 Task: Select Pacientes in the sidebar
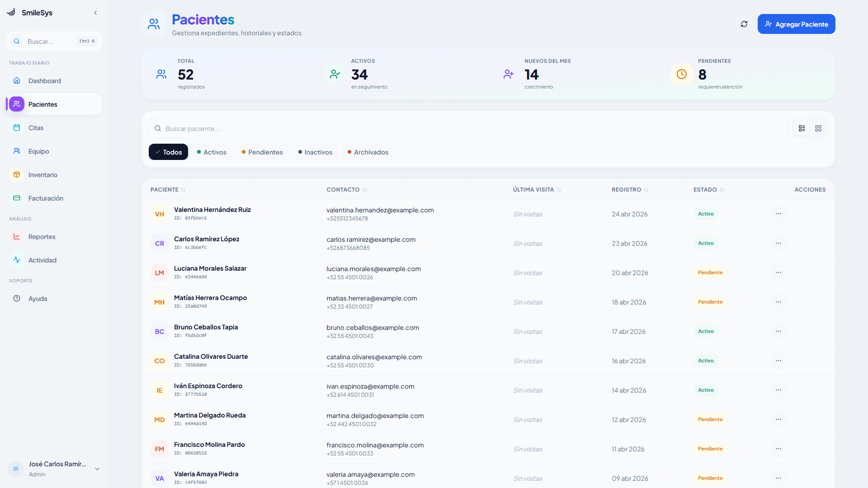pyautogui.click(x=54, y=104)
